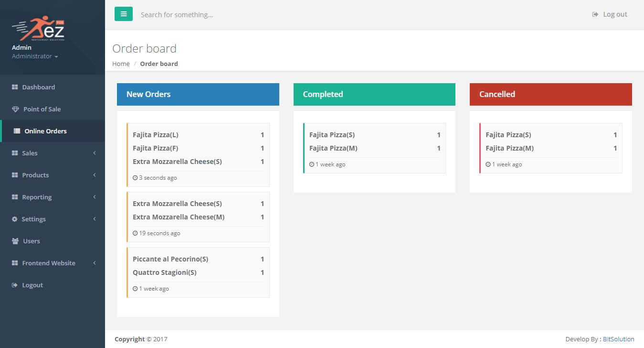Click the Reporting grid icon
Image resolution: width=644 pixels, height=348 pixels.
pyautogui.click(x=15, y=197)
